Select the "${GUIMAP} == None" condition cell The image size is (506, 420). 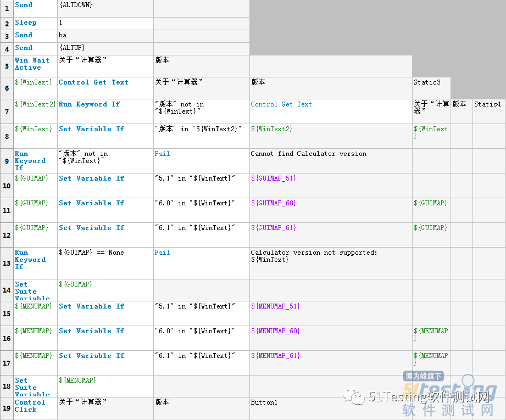tap(104, 253)
